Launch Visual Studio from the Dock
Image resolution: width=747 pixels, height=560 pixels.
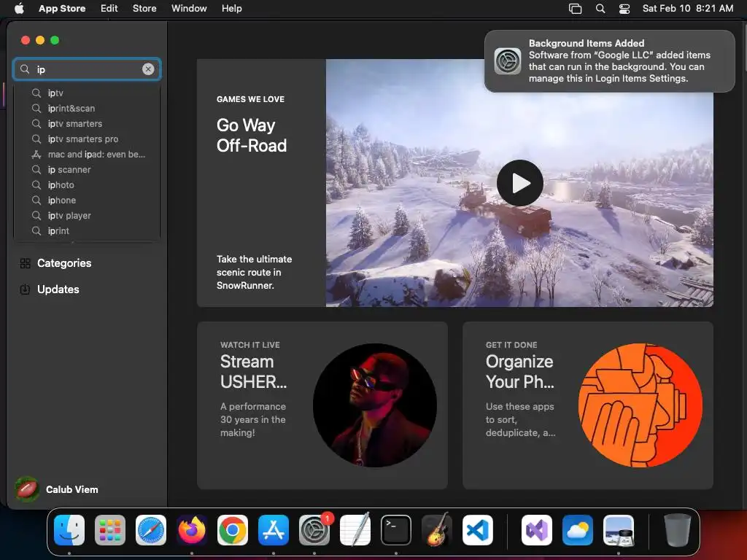(x=537, y=529)
